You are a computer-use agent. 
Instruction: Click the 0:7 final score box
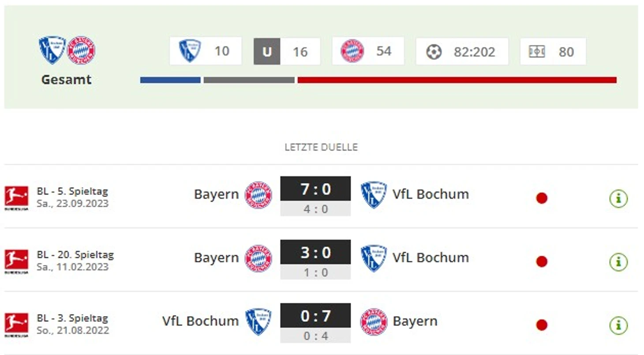point(315,316)
